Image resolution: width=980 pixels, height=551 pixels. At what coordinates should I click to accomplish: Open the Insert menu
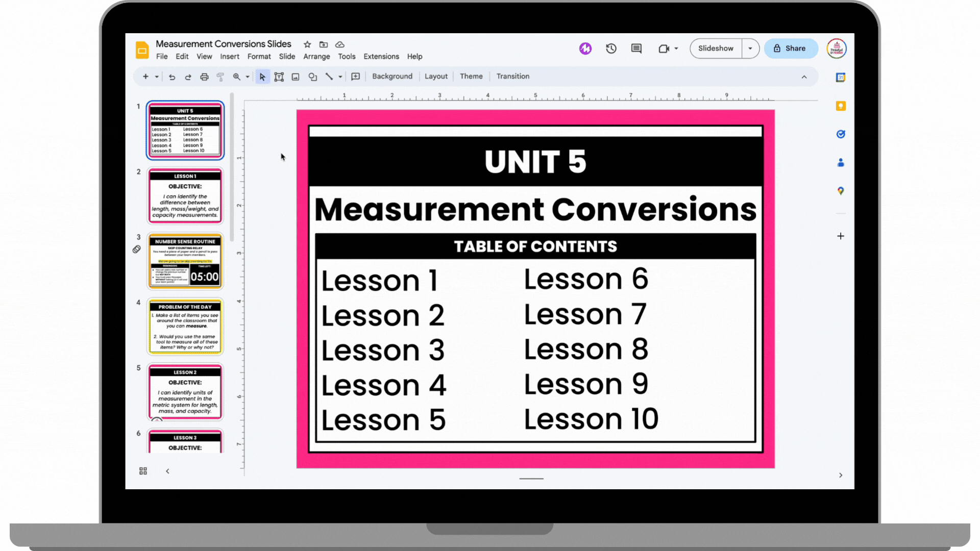(x=230, y=57)
